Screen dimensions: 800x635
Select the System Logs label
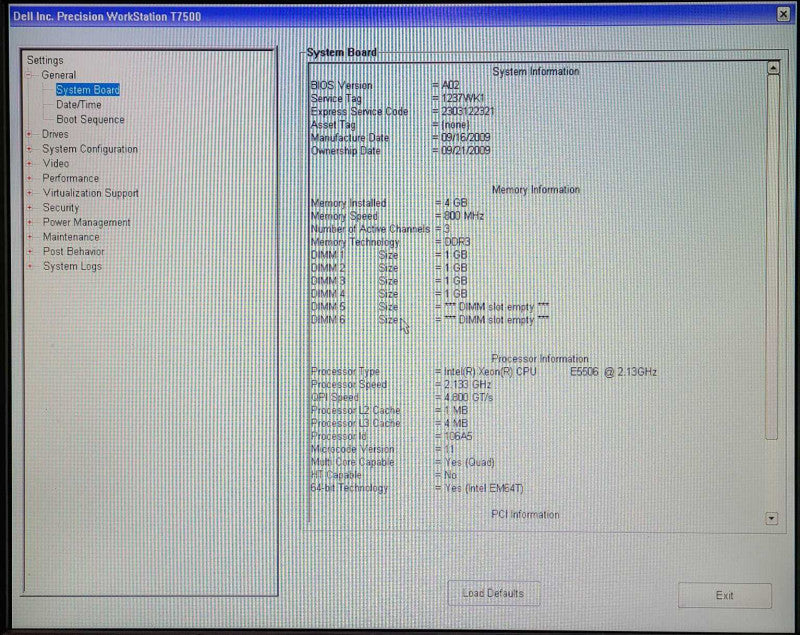click(x=72, y=266)
